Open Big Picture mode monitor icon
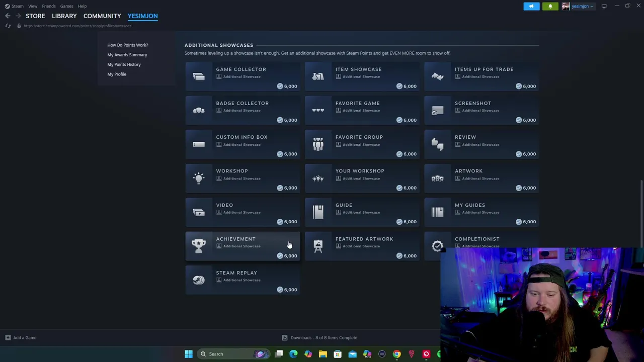Screen dimensions: 644x362 tap(604, 6)
